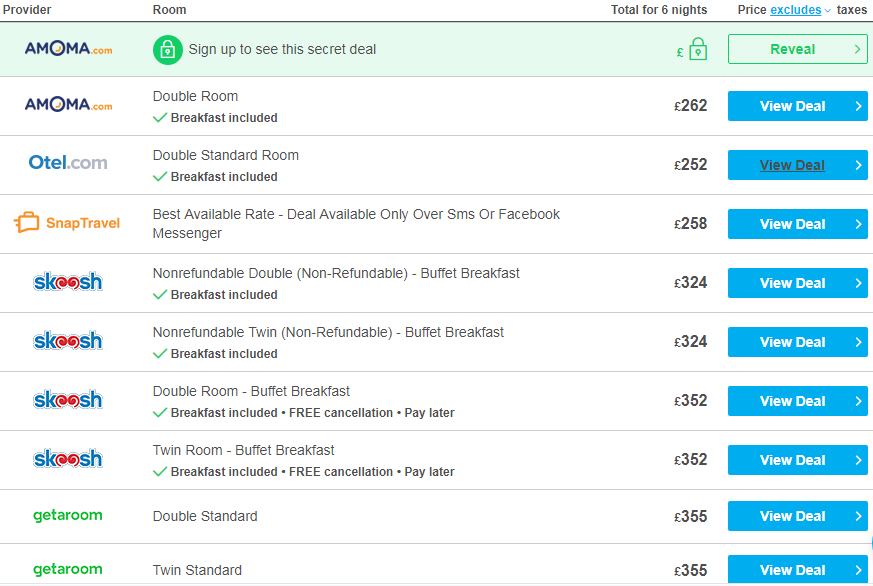
Task: Click the skoosh logo for Nonrefundable Double
Action: [x=68, y=282]
